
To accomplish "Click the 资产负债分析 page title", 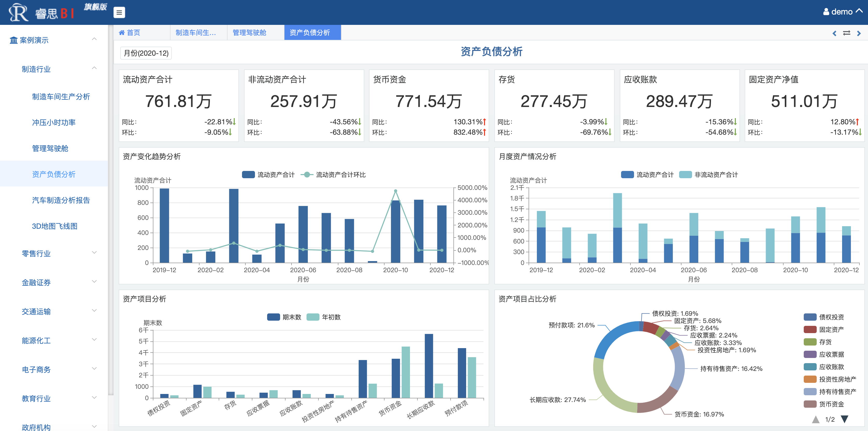I will pos(491,52).
